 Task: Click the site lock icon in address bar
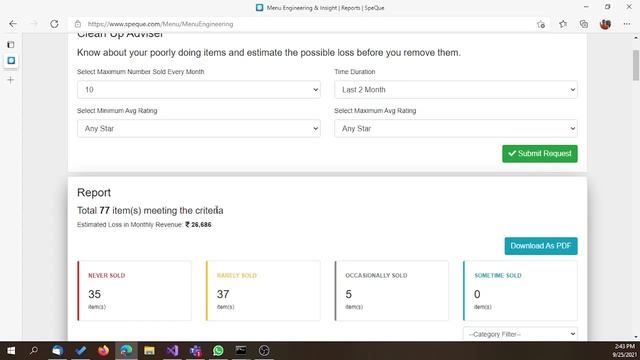pos(78,24)
